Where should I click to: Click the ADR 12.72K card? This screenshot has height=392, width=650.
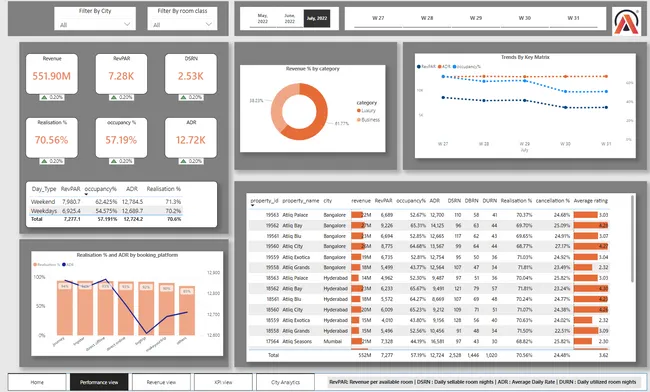coord(191,138)
